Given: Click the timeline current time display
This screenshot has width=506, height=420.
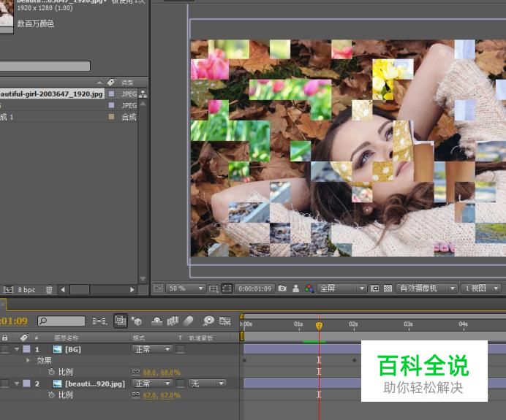Looking at the screenshot, I should pyautogui.click(x=14, y=321).
